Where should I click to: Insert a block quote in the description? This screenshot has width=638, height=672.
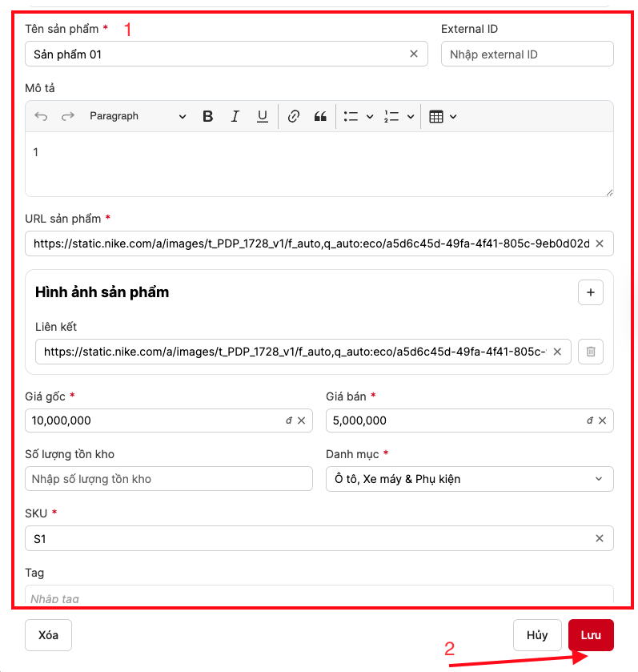320,116
